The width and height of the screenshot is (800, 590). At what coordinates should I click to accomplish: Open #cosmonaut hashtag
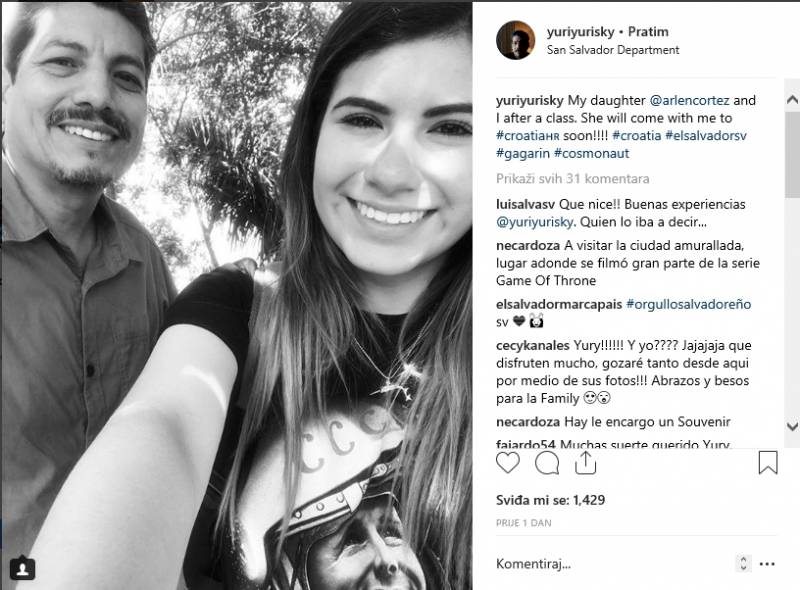point(591,153)
